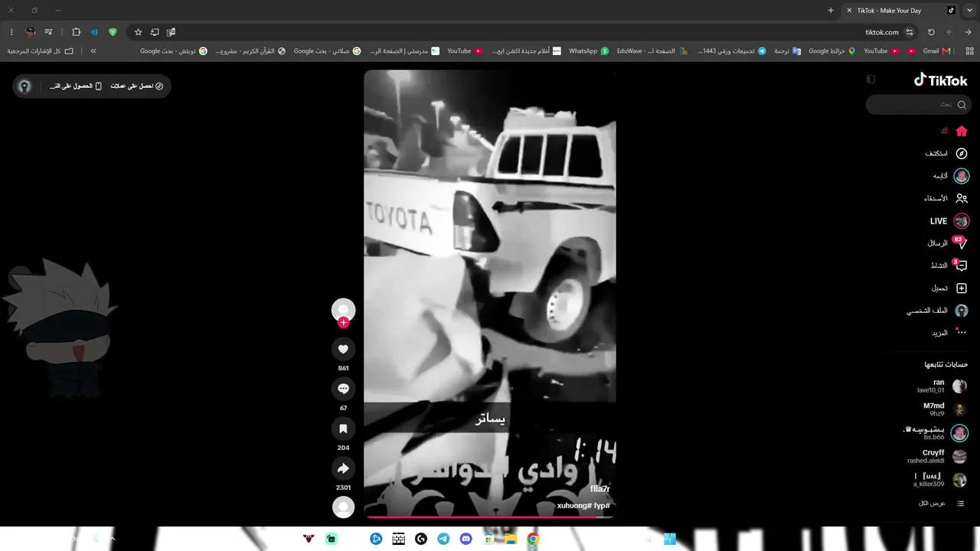Save the video to favorites (204)

tap(343, 429)
